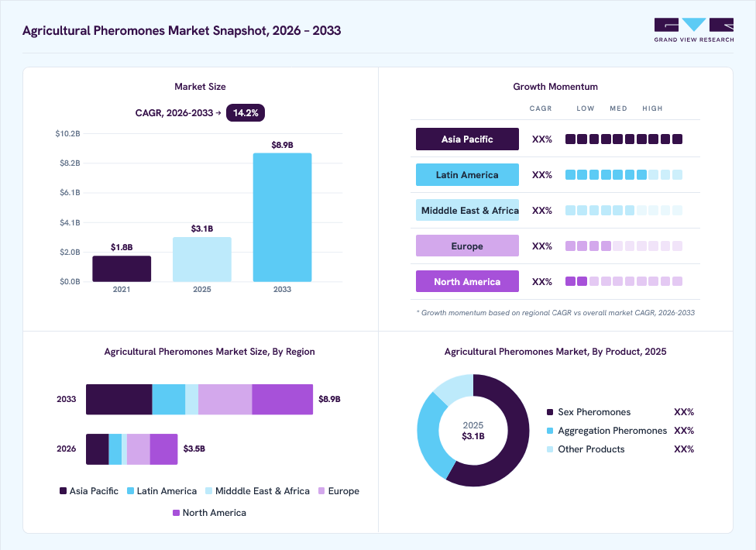This screenshot has height=550, width=756.
Task: Click the Middle East & Africa momentum squares
Action: (624, 211)
